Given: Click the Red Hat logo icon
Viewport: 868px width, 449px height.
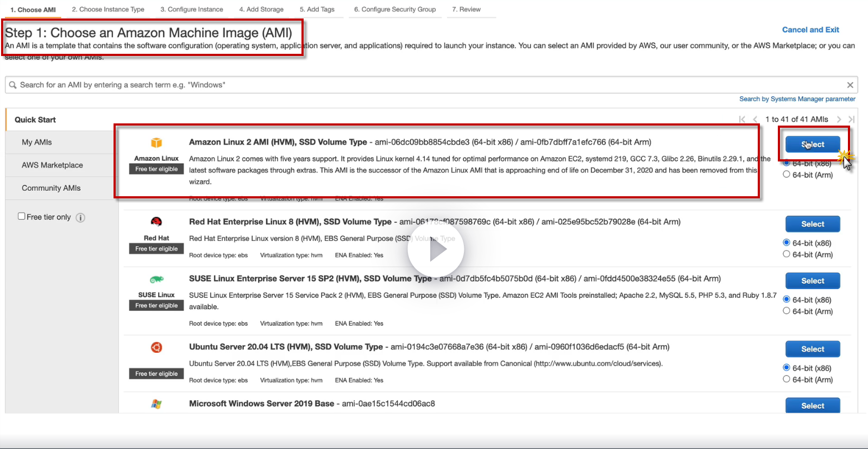Looking at the screenshot, I should (x=156, y=222).
